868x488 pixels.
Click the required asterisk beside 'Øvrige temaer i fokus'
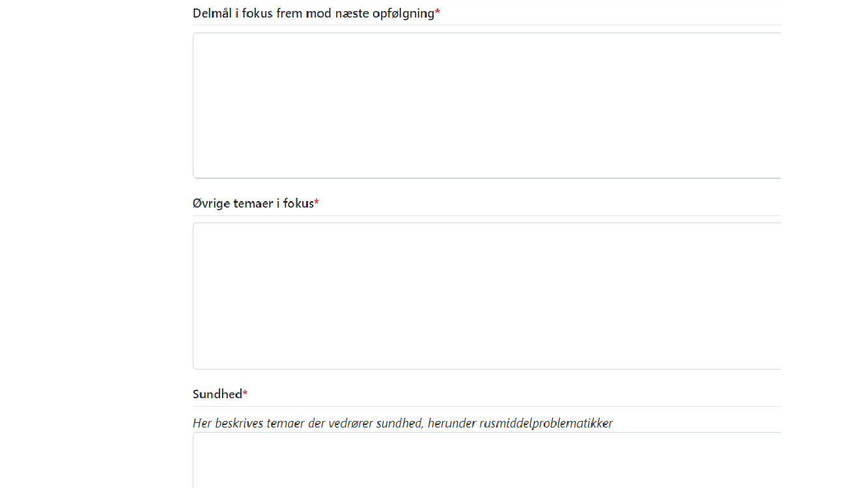(x=316, y=202)
